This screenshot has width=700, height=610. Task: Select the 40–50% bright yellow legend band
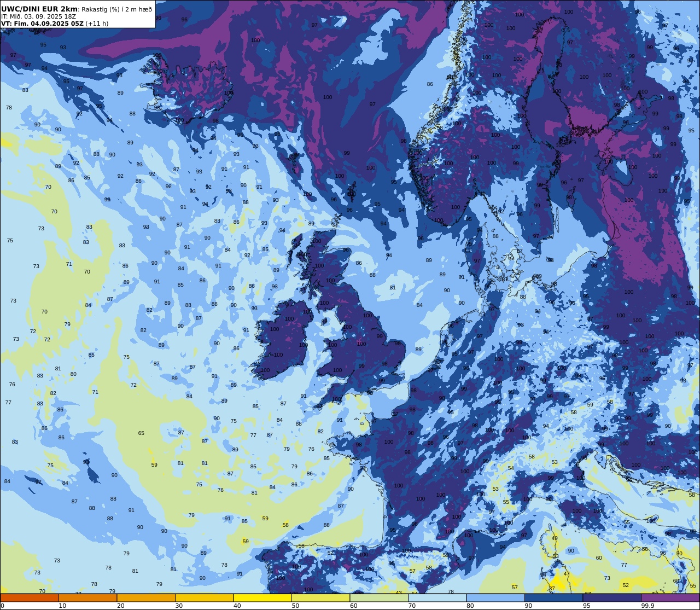(x=262, y=597)
